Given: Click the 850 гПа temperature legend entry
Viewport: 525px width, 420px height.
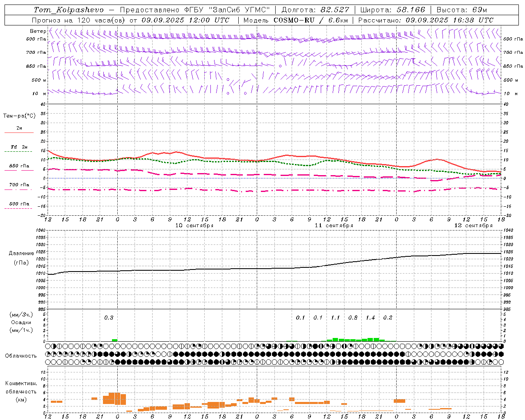Looking at the screenshot, I should pyautogui.click(x=19, y=166).
